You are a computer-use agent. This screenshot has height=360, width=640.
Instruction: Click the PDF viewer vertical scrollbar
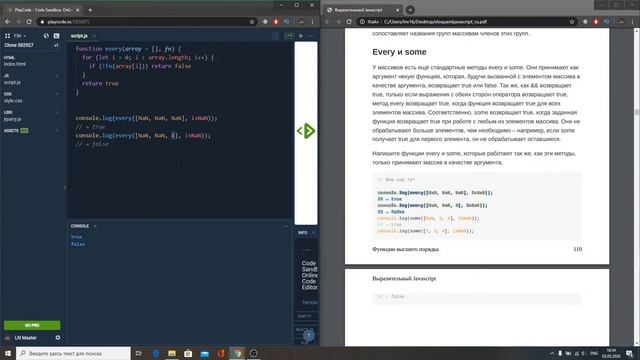[637, 112]
